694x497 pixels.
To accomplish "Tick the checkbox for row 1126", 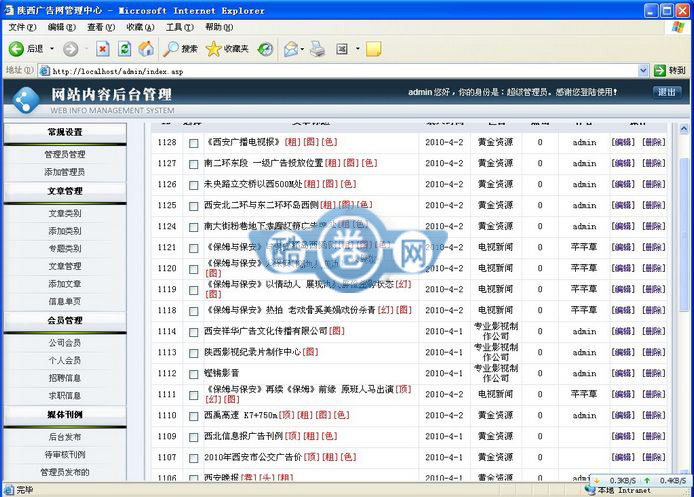I will pos(193,185).
